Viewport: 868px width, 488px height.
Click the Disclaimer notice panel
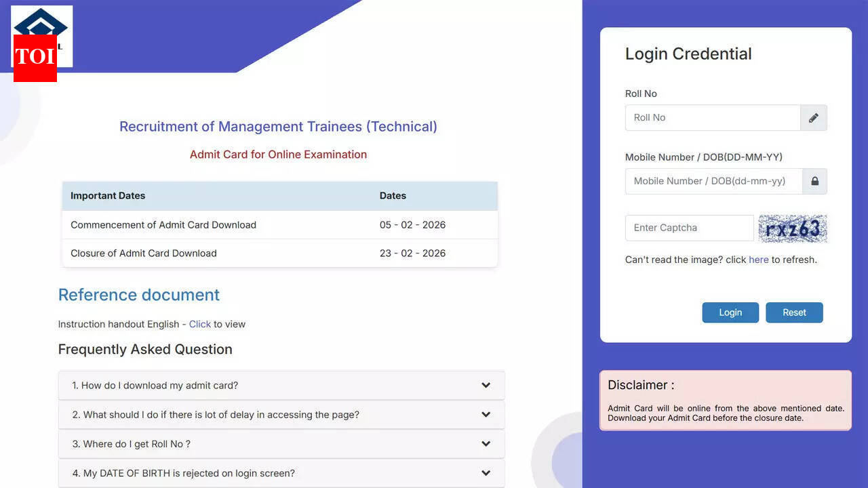click(725, 400)
